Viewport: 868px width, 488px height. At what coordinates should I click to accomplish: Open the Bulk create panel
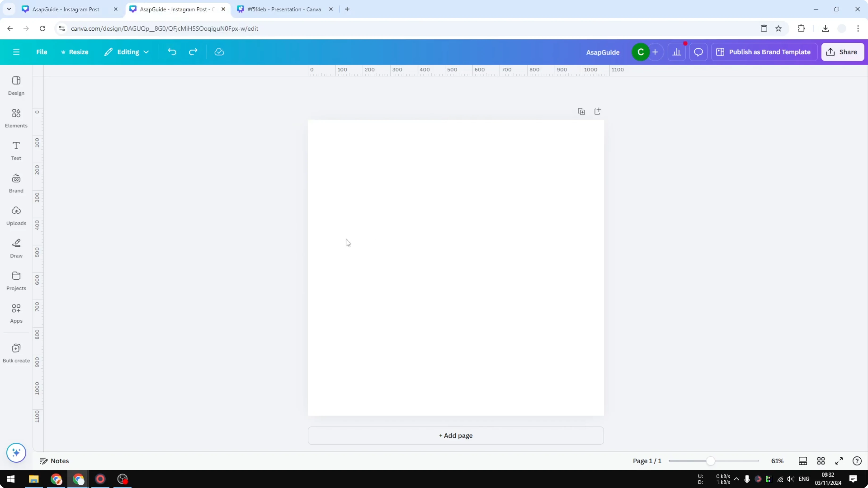click(16, 353)
